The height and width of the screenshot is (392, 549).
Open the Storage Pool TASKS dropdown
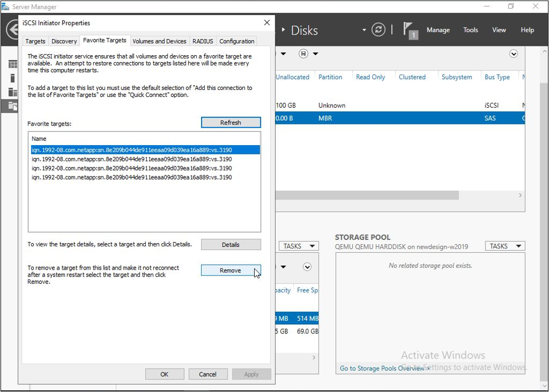[x=505, y=246]
